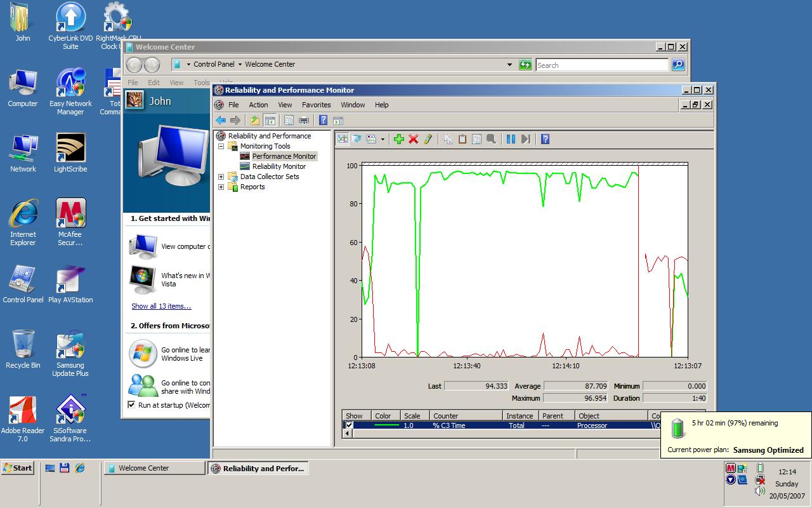Open the Help menu in Performance Monitor

pos(381,105)
